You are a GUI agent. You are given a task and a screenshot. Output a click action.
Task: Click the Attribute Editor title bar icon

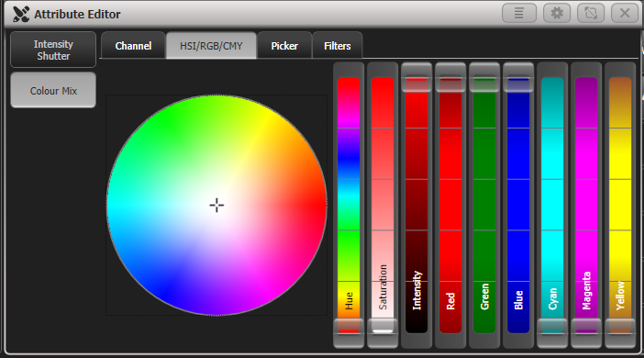pos(21,14)
